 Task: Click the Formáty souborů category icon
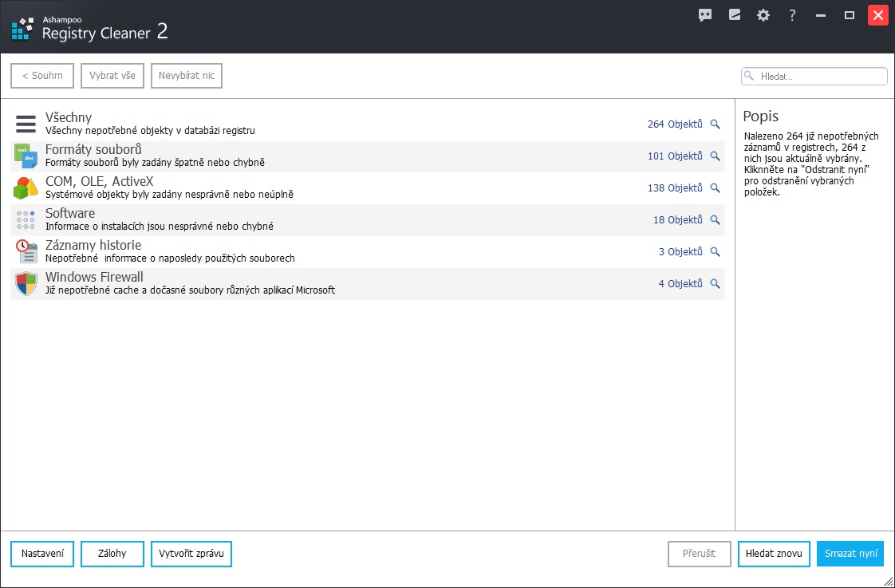(x=26, y=156)
